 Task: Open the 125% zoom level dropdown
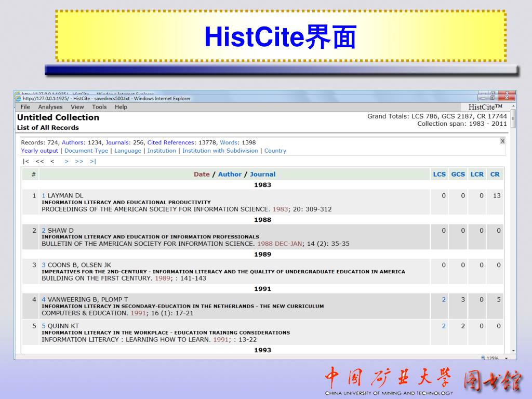[x=506, y=358]
